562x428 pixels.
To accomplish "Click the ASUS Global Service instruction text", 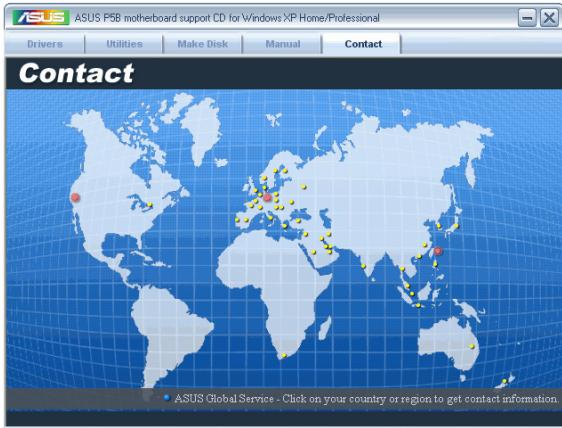I will [366, 399].
